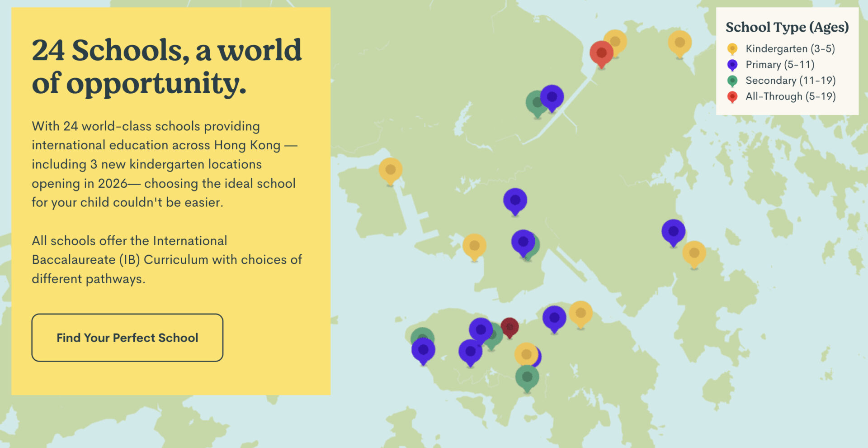Click the All-Through (5-19) legend label

pos(790,96)
